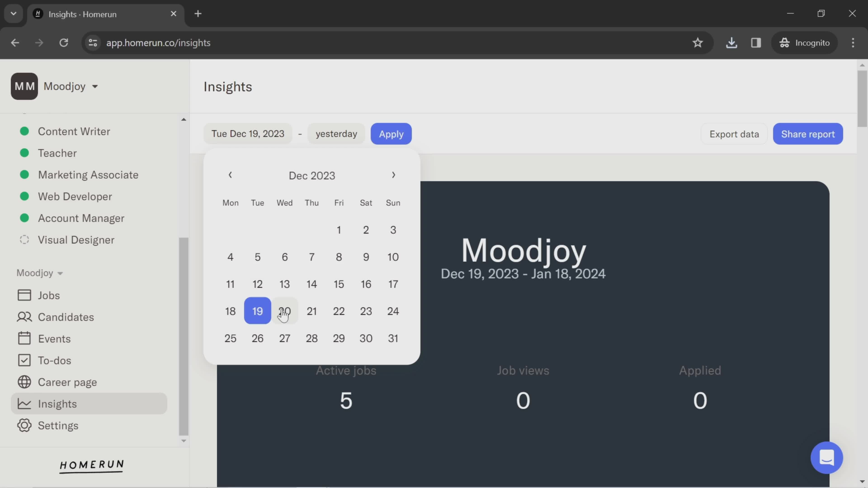This screenshot has height=488, width=868.
Task: Toggle the Content Writer active status dot
Action: click(24, 131)
